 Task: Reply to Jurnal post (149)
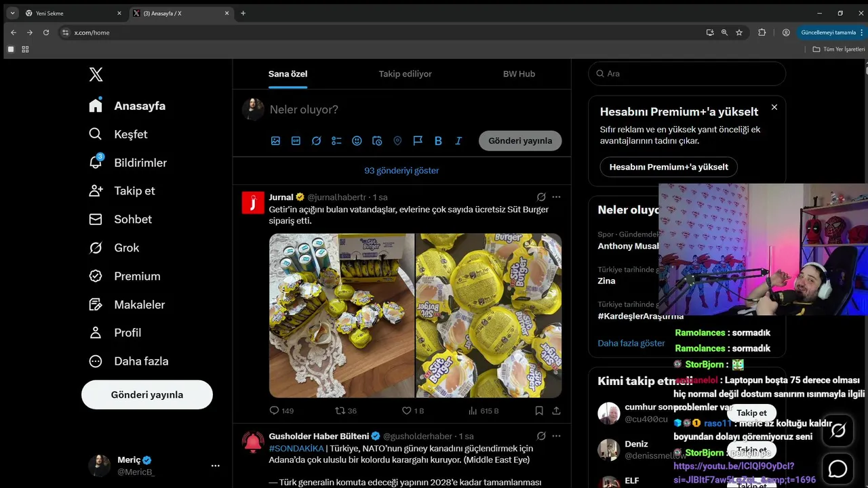281,411
